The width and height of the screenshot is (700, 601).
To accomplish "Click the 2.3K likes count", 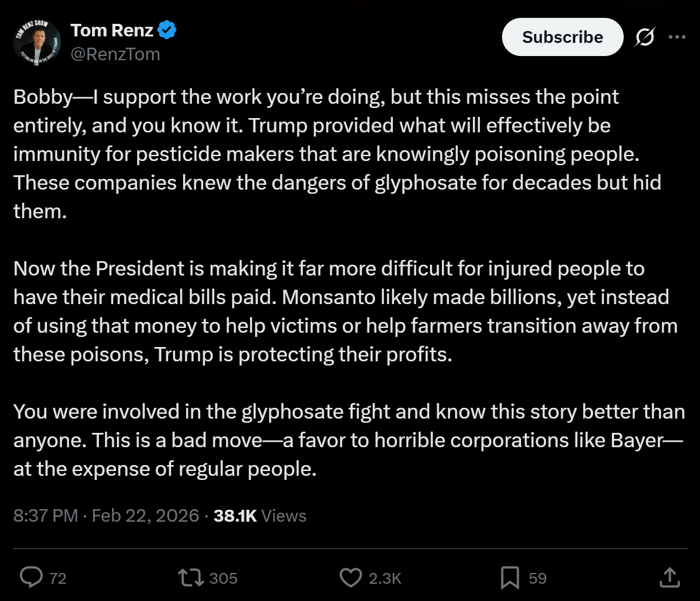I will (385, 578).
